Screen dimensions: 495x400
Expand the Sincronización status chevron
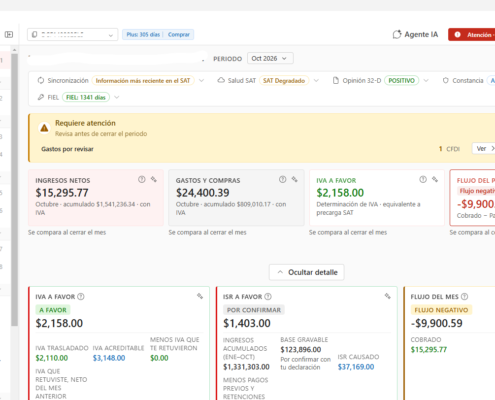pyautogui.click(x=202, y=80)
